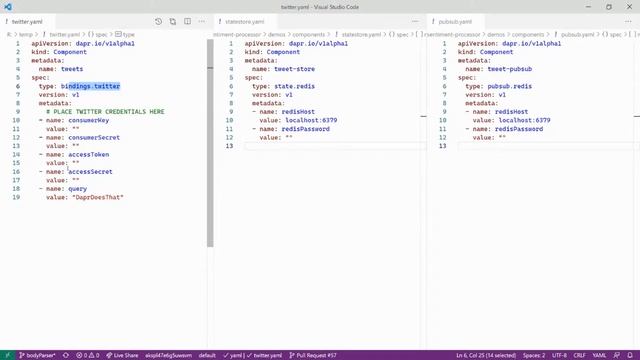Start a Live Share session
Screen dimensions: 640x360
pos(122,355)
